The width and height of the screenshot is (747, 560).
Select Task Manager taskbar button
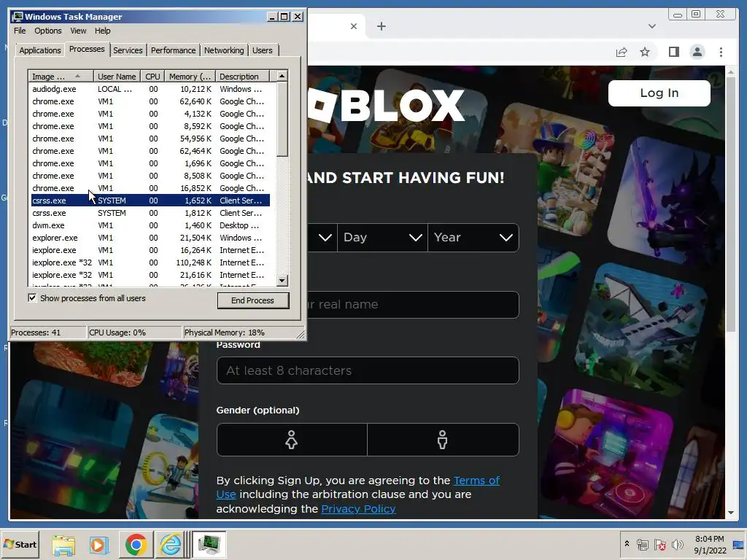point(209,545)
